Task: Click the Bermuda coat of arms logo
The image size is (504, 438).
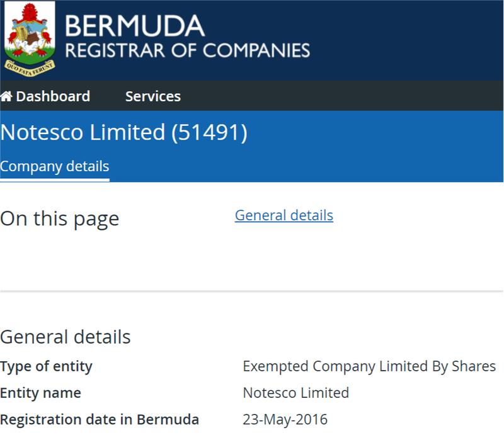Action: click(x=30, y=35)
